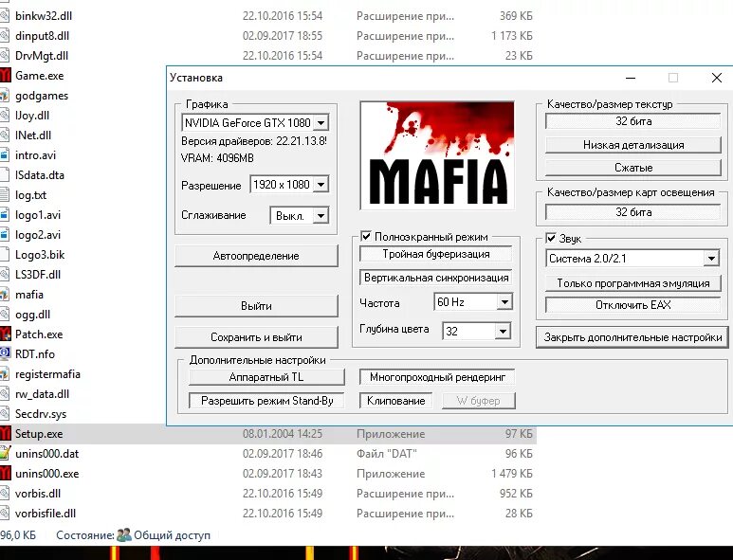Toggle the Полноэкранный режим checkbox

coord(366,236)
